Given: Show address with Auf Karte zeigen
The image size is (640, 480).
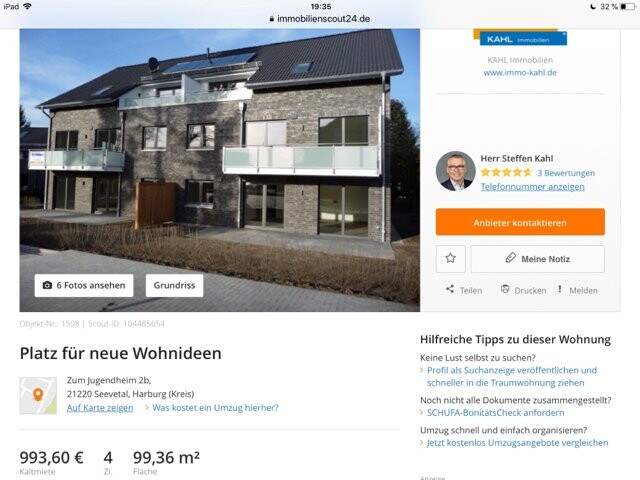Looking at the screenshot, I should [x=100, y=408].
